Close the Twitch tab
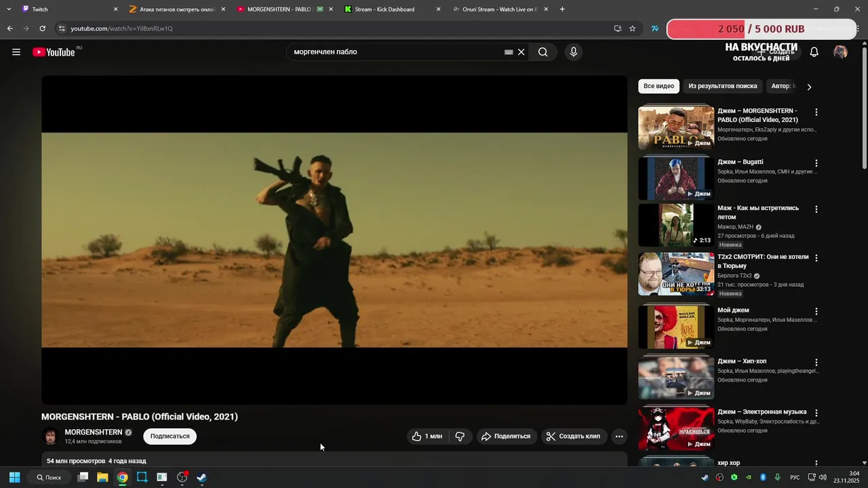The width and height of the screenshot is (868, 488). tap(115, 9)
